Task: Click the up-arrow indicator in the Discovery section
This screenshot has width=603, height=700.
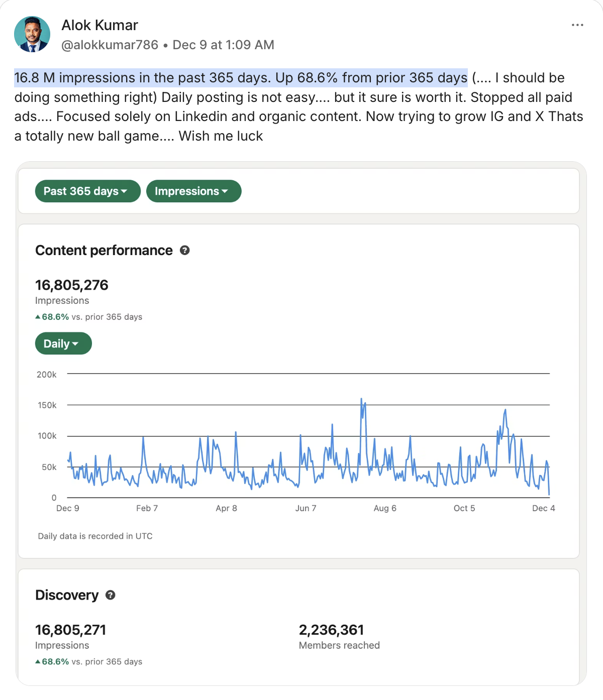Action: point(37,661)
